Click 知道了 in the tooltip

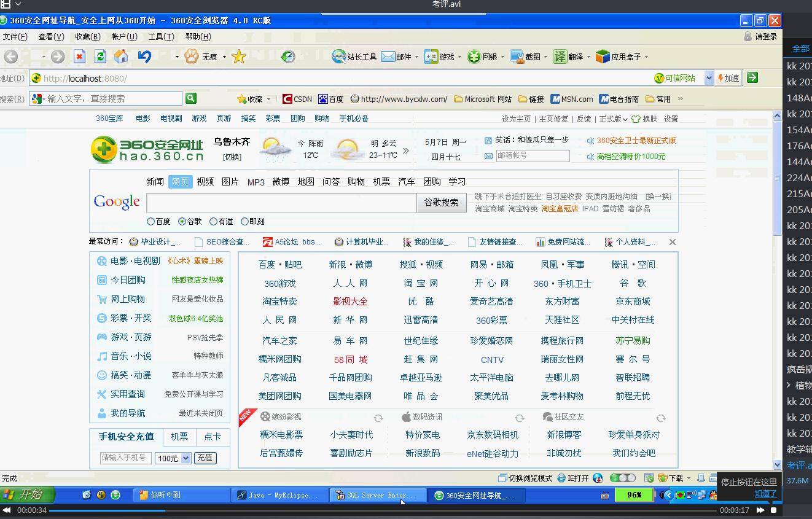pyautogui.click(x=765, y=493)
